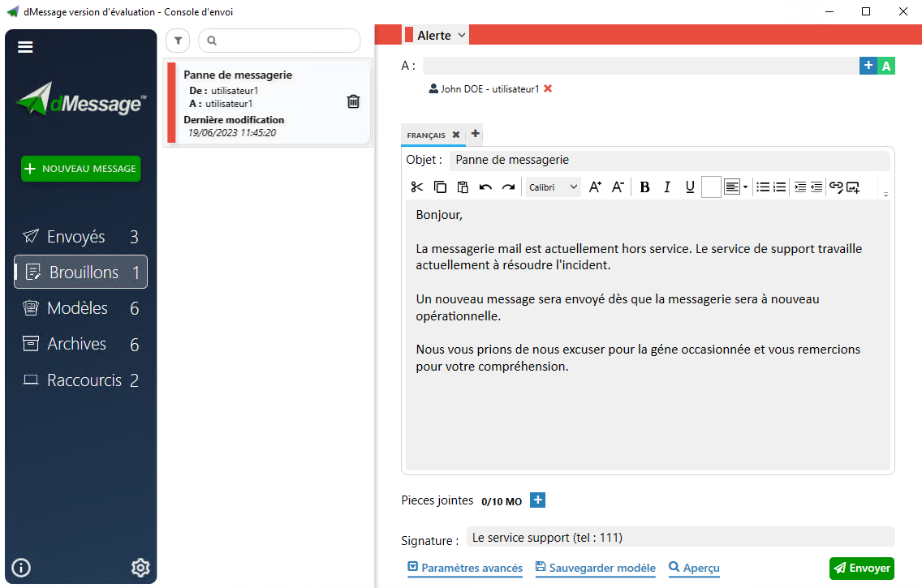Click the Paste icon in the editor toolbar
Screen dimensions: 922x588
[x=463, y=187]
